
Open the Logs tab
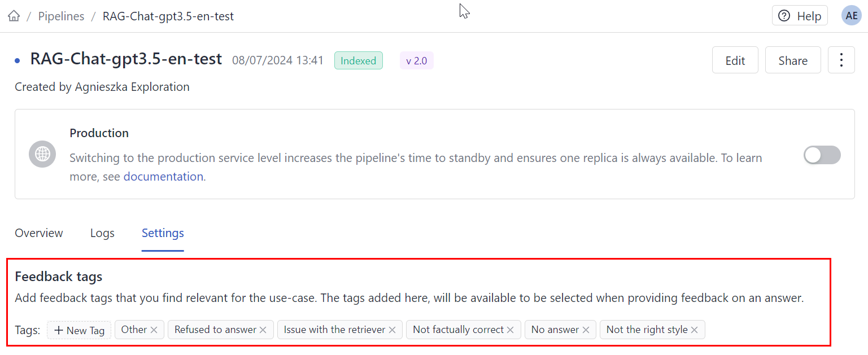(102, 233)
